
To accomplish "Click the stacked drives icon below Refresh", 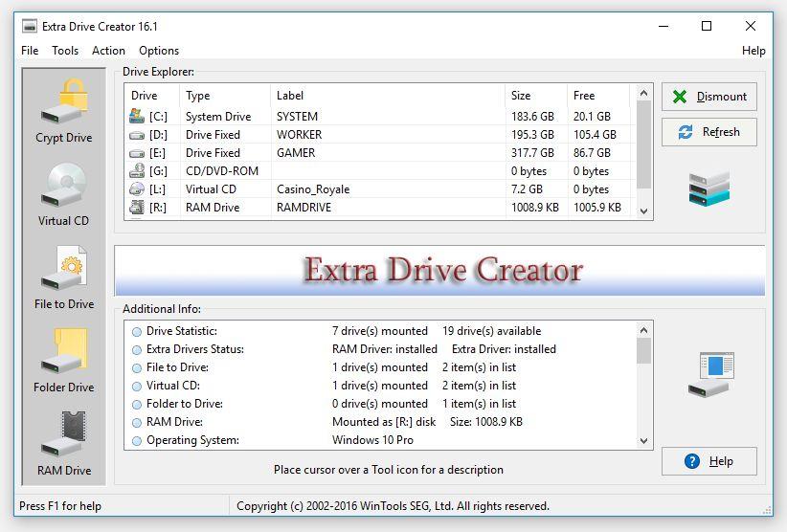I will [x=708, y=188].
